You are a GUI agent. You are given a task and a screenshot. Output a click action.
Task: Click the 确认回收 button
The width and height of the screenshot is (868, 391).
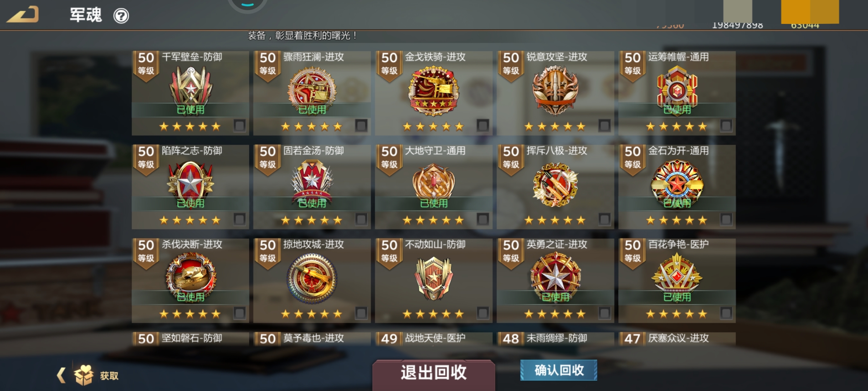point(559,370)
